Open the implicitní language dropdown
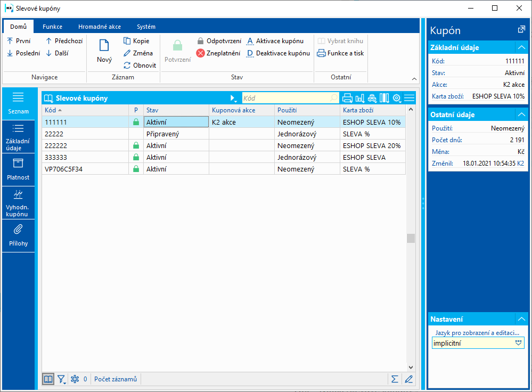Viewport: 532px width, 392px height. (519, 344)
